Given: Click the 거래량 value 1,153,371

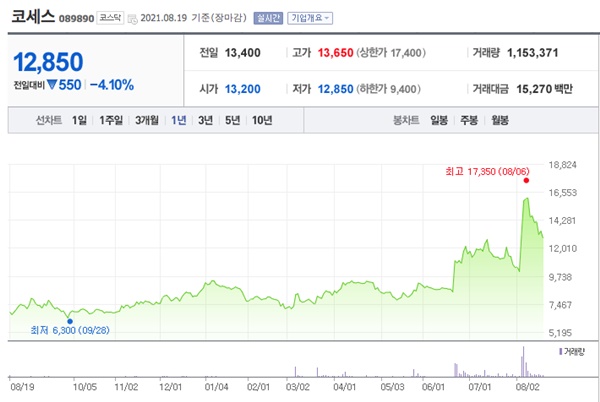Looking at the screenshot, I should pyautogui.click(x=533, y=53).
